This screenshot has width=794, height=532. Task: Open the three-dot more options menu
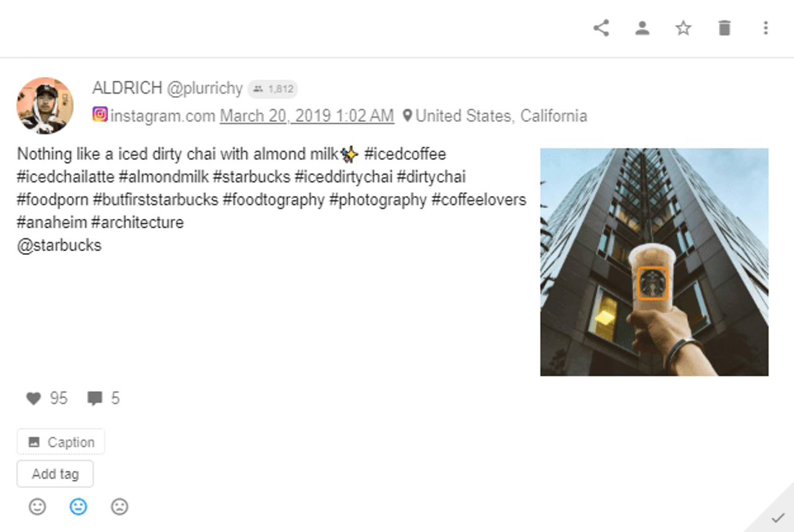[x=765, y=28]
